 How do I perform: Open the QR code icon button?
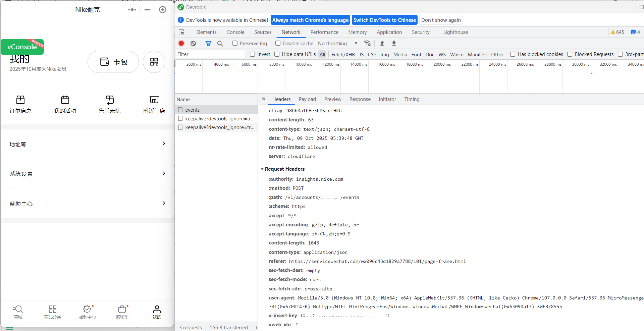154,62
